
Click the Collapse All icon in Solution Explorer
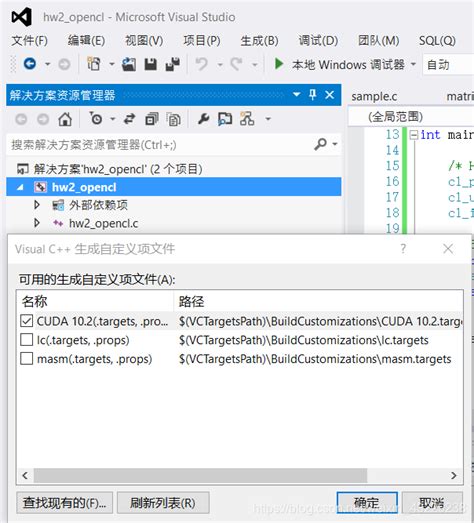click(x=152, y=119)
